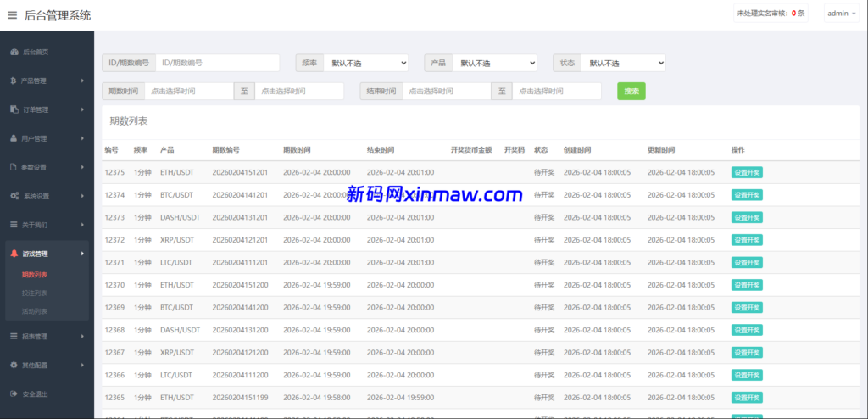Image resolution: width=868 pixels, height=419 pixels.
Task: Click 设置开奖 for row 12374
Action: [747, 195]
